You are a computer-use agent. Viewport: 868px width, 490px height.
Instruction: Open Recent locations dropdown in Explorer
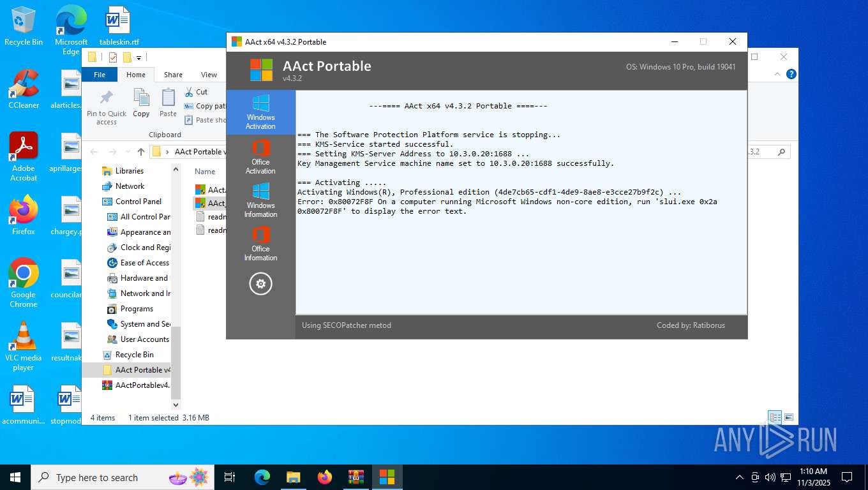click(128, 152)
